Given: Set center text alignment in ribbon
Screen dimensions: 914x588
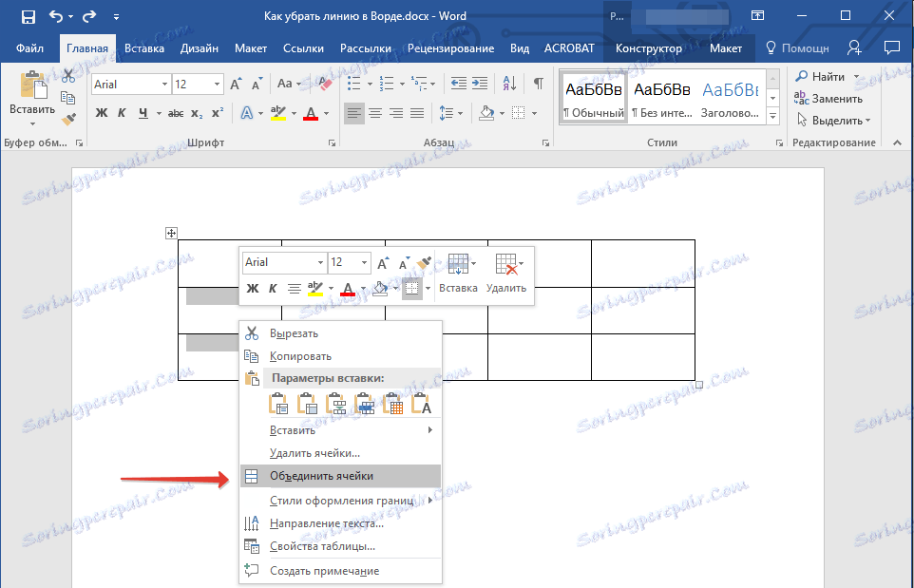Looking at the screenshot, I should 374,113.
